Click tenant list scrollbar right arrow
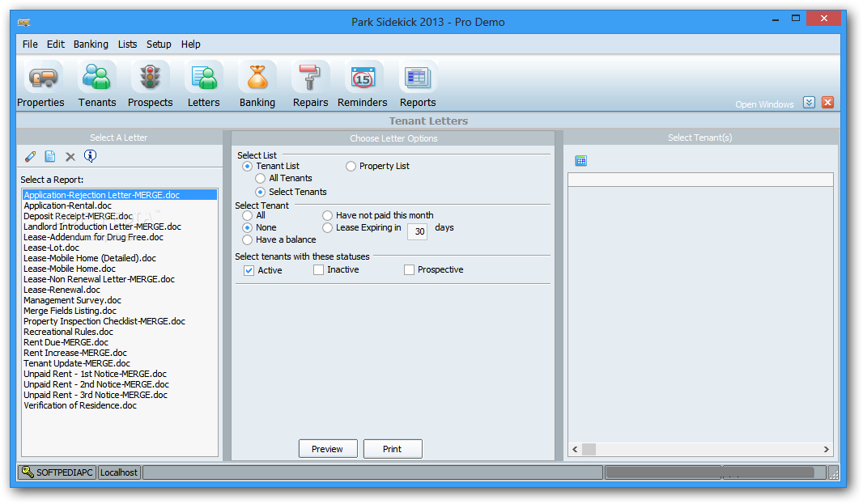 (826, 450)
